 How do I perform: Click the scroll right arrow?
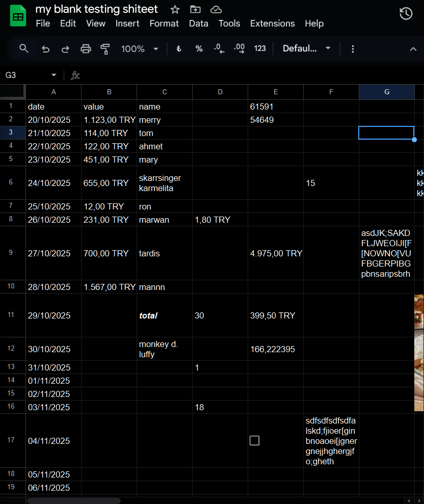click(x=419, y=501)
